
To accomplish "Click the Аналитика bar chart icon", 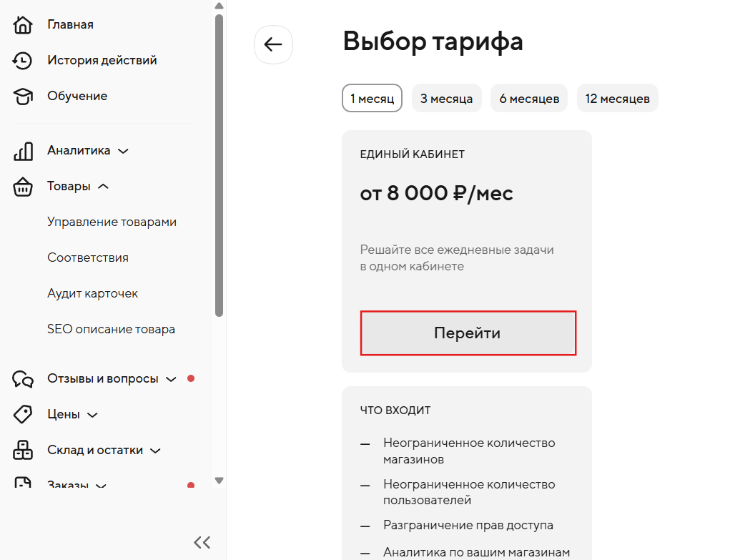I will pyautogui.click(x=23, y=151).
